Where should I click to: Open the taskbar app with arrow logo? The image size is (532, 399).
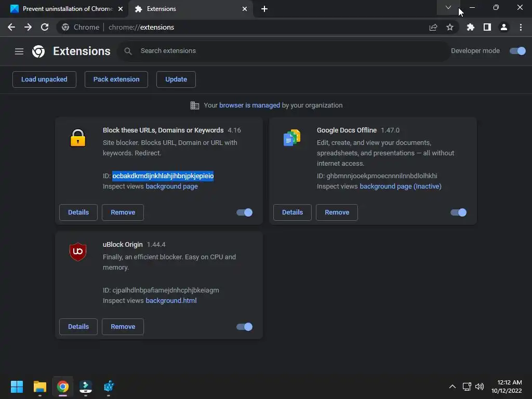tap(86, 387)
